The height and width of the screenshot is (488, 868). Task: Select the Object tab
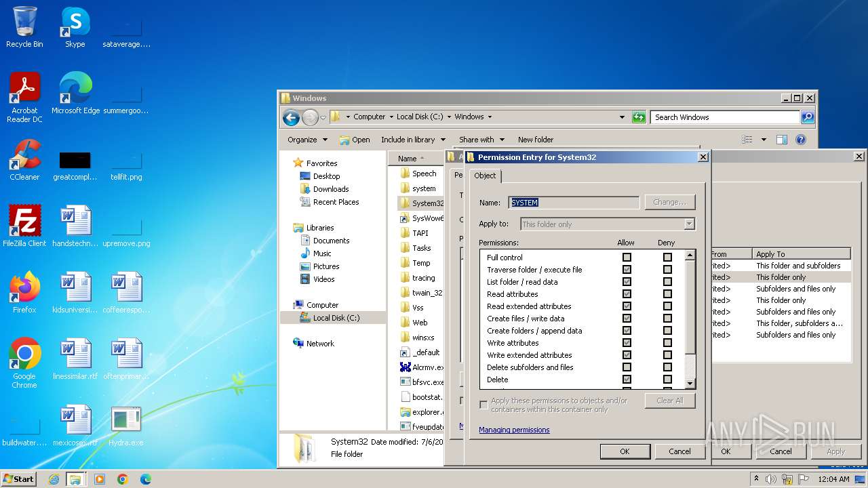pyautogui.click(x=485, y=176)
